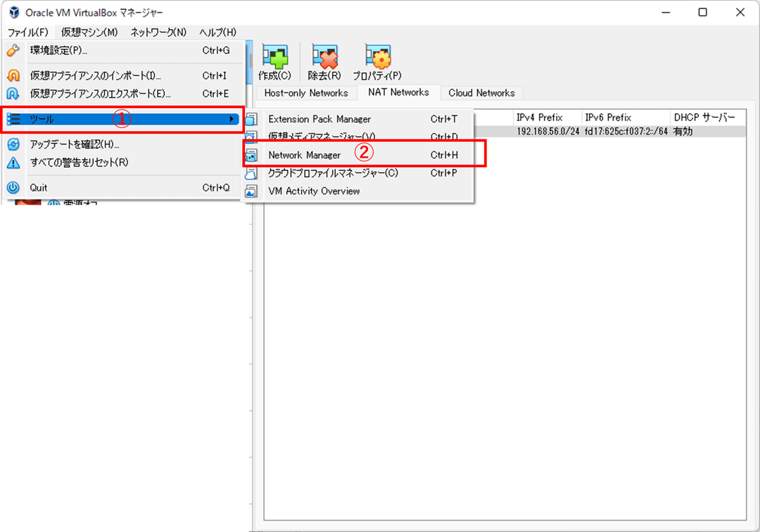This screenshot has height=532, width=760.
Task: Click the tools list icon beside ツール
Action: (13, 119)
